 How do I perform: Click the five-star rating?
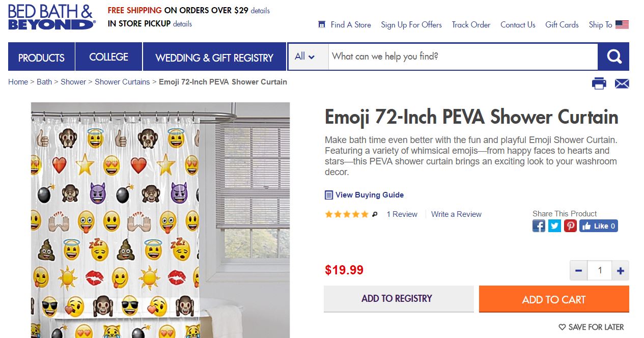[347, 214]
